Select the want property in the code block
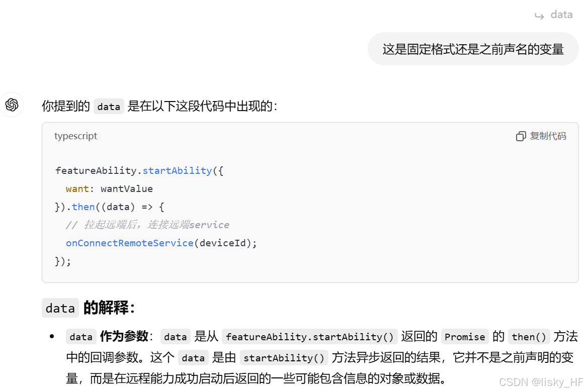The height and width of the screenshot is (392, 585). (77, 188)
